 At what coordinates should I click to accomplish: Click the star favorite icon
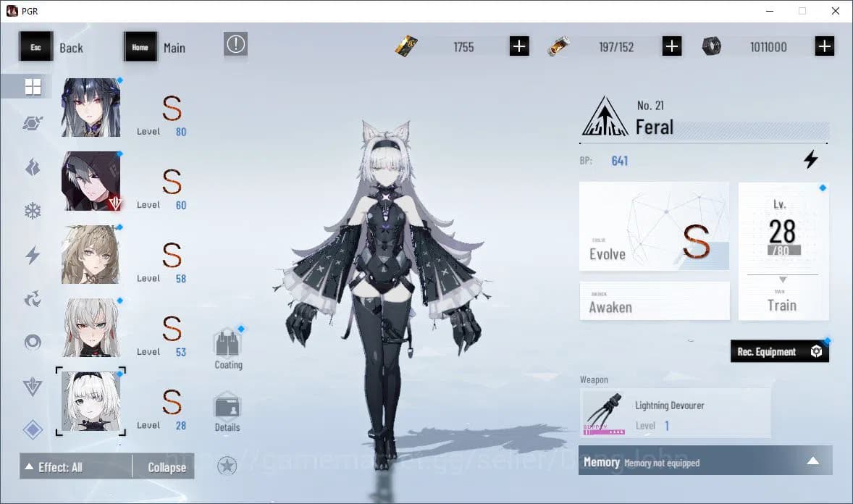click(227, 466)
